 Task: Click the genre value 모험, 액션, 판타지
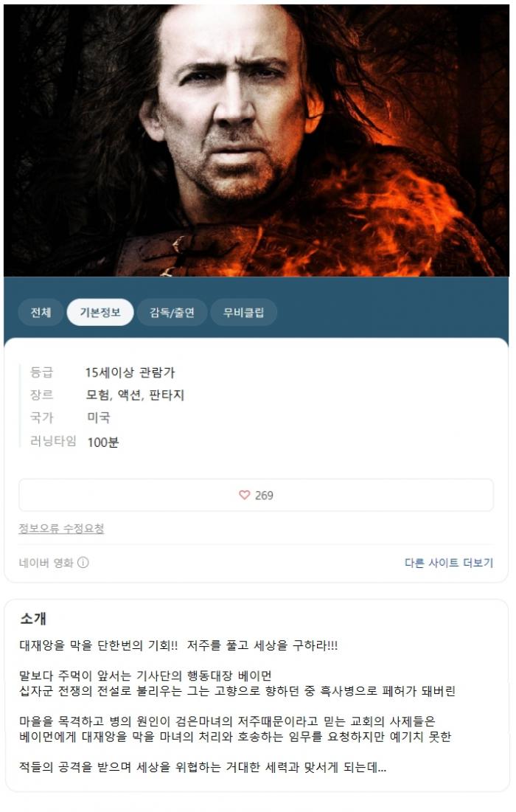(x=135, y=395)
